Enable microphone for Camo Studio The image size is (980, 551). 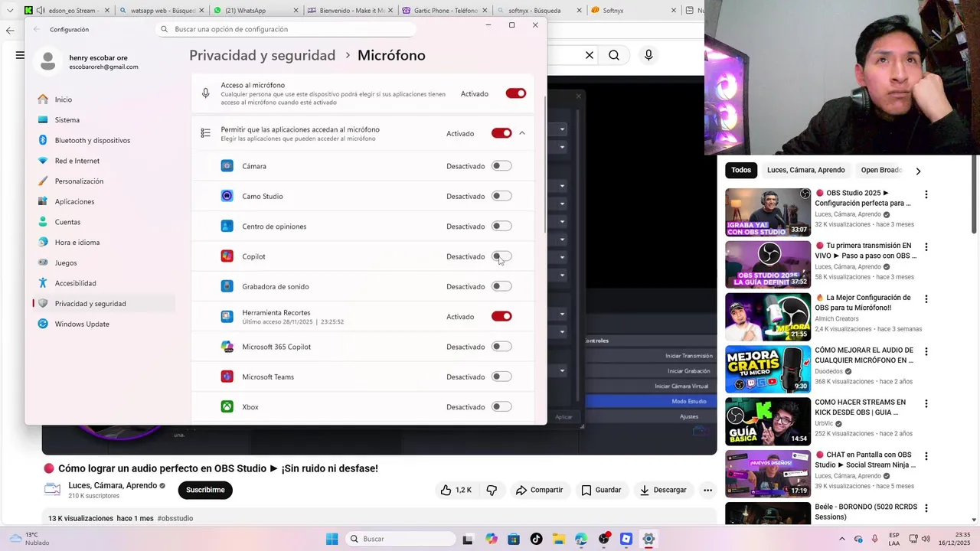(501, 196)
